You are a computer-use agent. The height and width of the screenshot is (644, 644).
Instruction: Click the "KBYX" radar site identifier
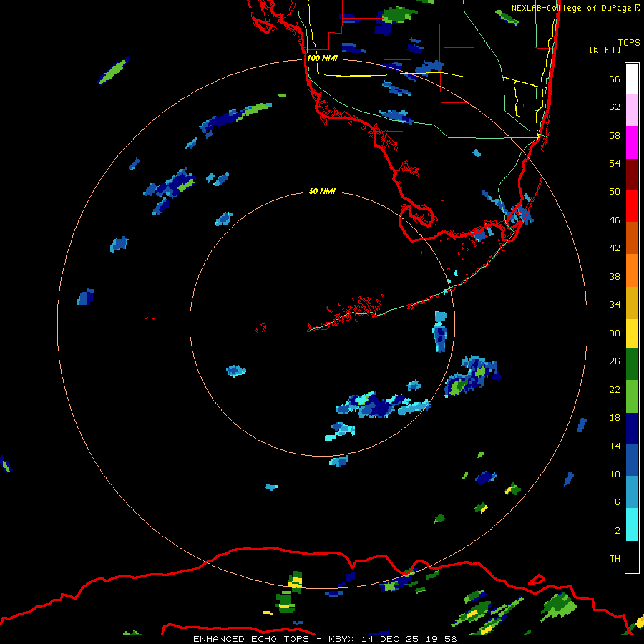343,639
